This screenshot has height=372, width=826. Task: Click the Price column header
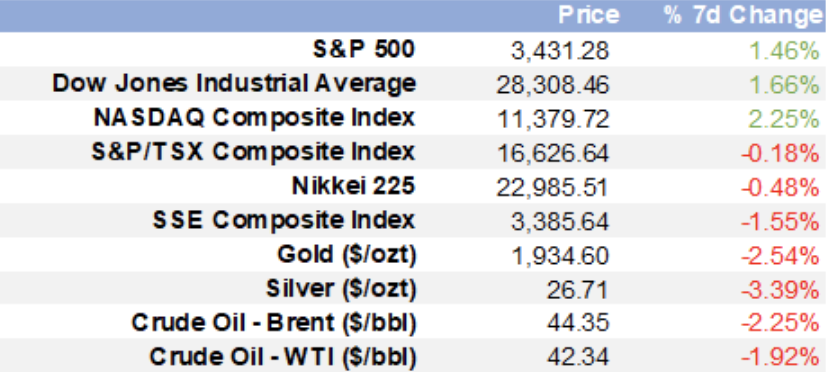(588, 16)
